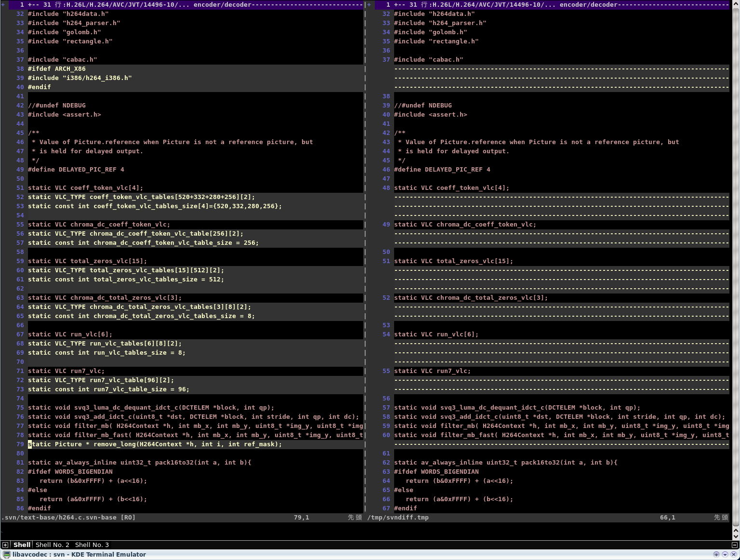
Task: Click the '#include "i386/h264_i386.h"' line
Action: 80,78
